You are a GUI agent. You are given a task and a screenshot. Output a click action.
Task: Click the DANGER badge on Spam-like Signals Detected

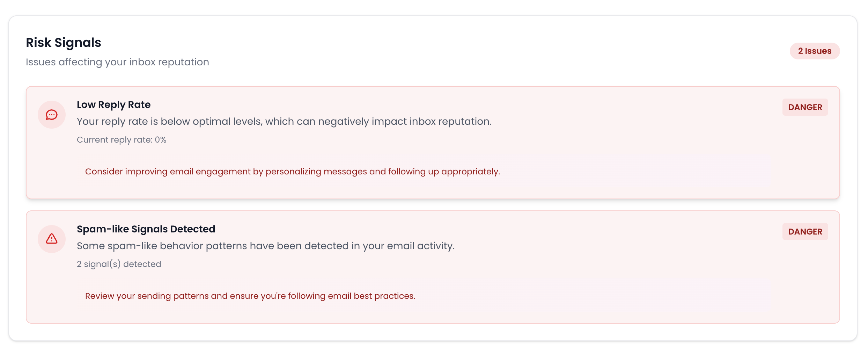pyautogui.click(x=805, y=232)
